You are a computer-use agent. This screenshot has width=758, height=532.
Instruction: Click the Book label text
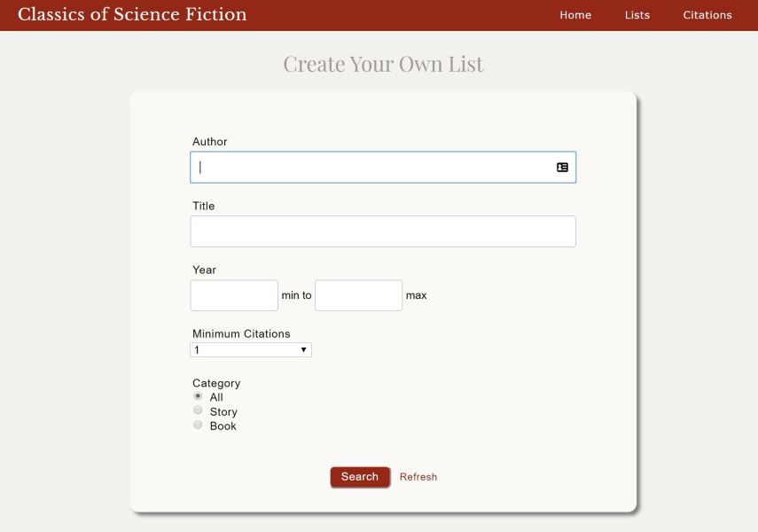[x=223, y=426]
